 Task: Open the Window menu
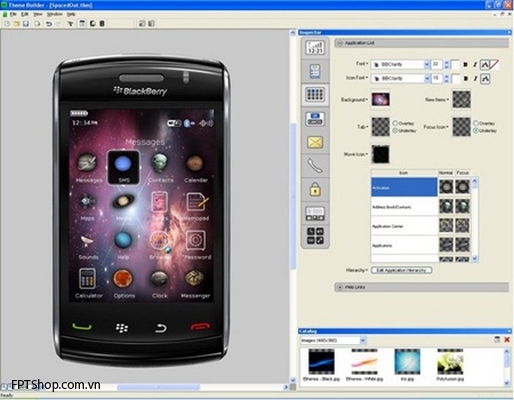[x=54, y=14]
